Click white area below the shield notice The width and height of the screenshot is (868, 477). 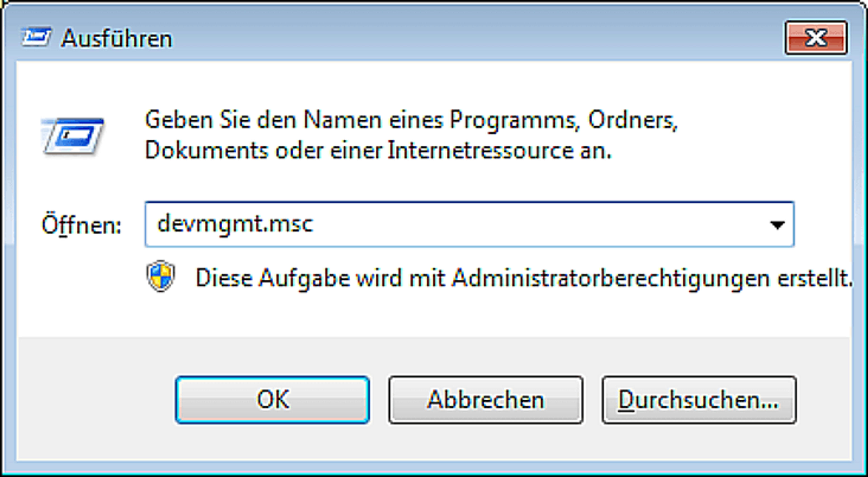point(435,315)
